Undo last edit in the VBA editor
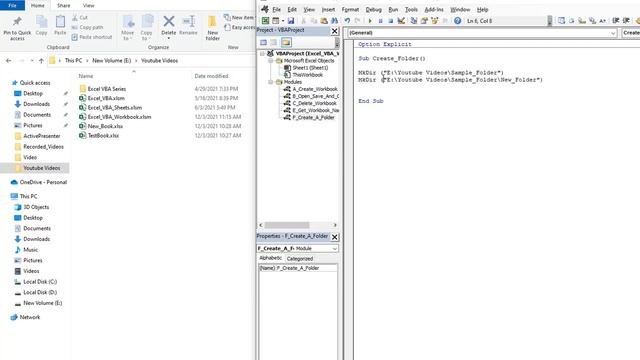The width and height of the screenshot is (640, 360). coord(347,21)
